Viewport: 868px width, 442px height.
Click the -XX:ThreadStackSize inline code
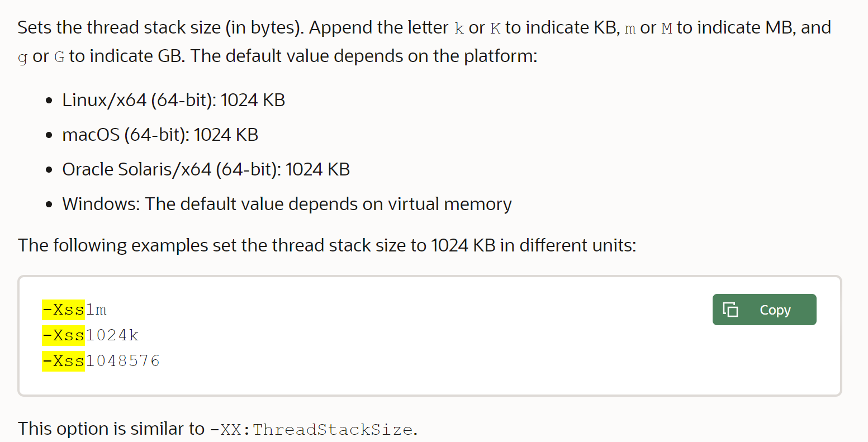pyautogui.click(x=312, y=430)
